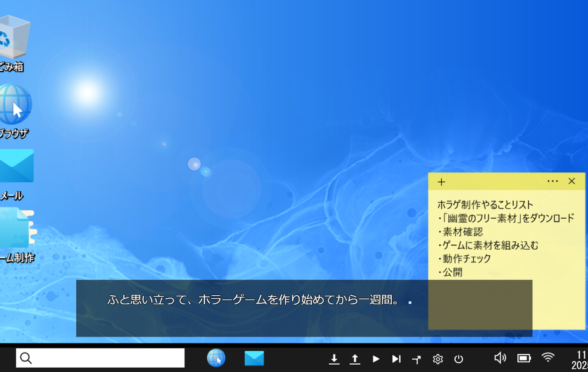Open settings with the gear icon

click(x=438, y=359)
